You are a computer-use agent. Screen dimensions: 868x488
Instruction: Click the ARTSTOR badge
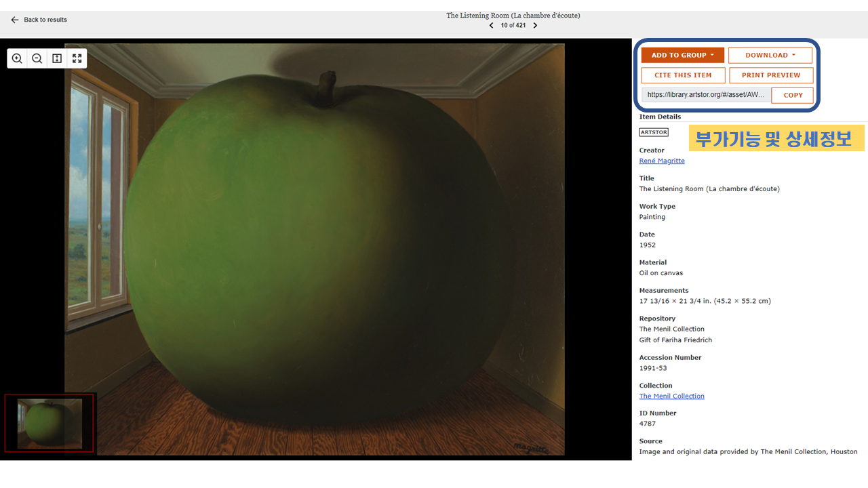(x=654, y=132)
